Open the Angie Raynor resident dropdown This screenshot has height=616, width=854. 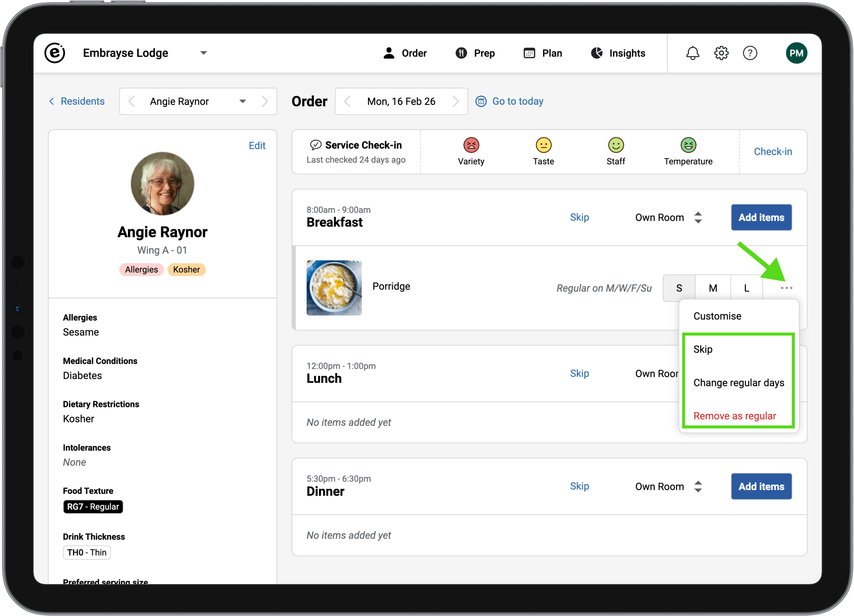[x=242, y=101]
